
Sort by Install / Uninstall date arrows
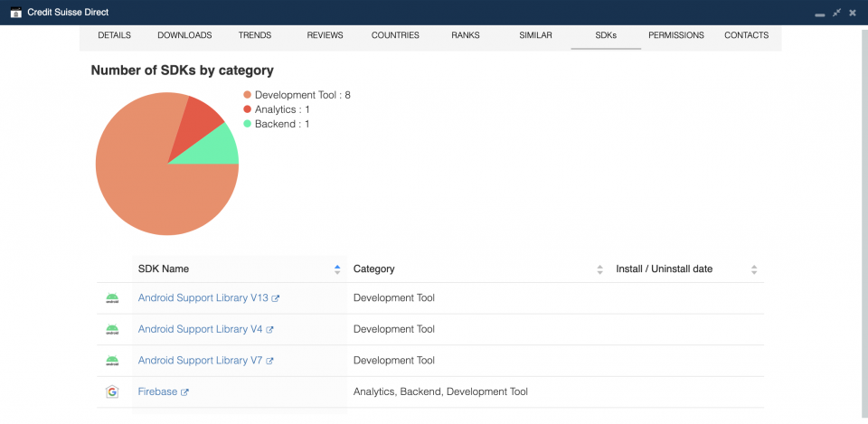pos(754,269)
